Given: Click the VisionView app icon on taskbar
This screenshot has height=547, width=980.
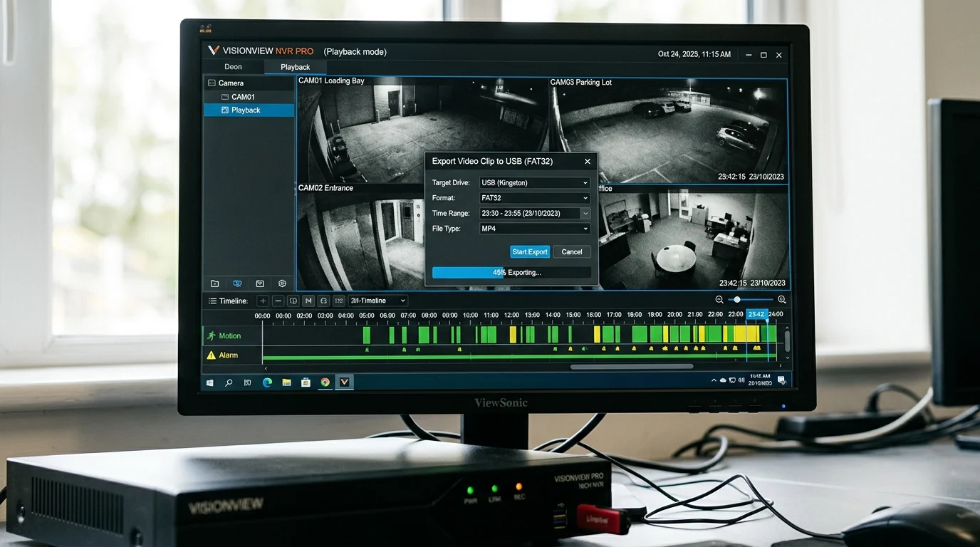Looking at the screenshot, I should point(345,382).
